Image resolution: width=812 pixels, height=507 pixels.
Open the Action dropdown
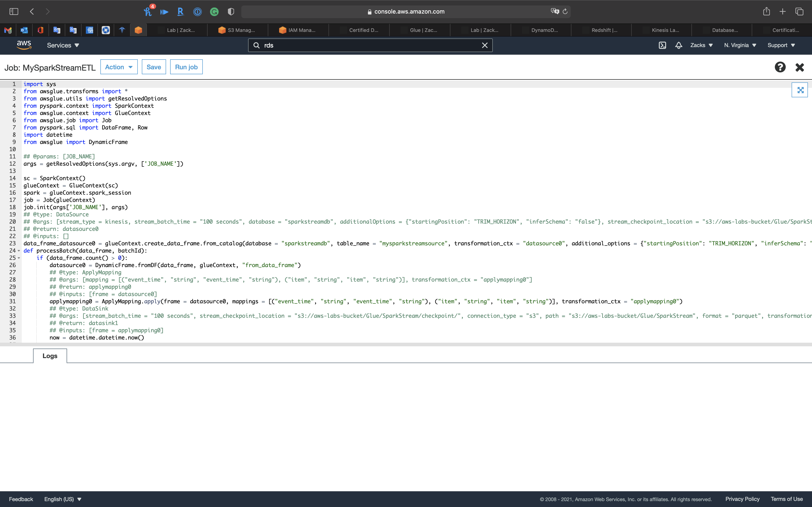pyautogui.click(x=119, y=67)
